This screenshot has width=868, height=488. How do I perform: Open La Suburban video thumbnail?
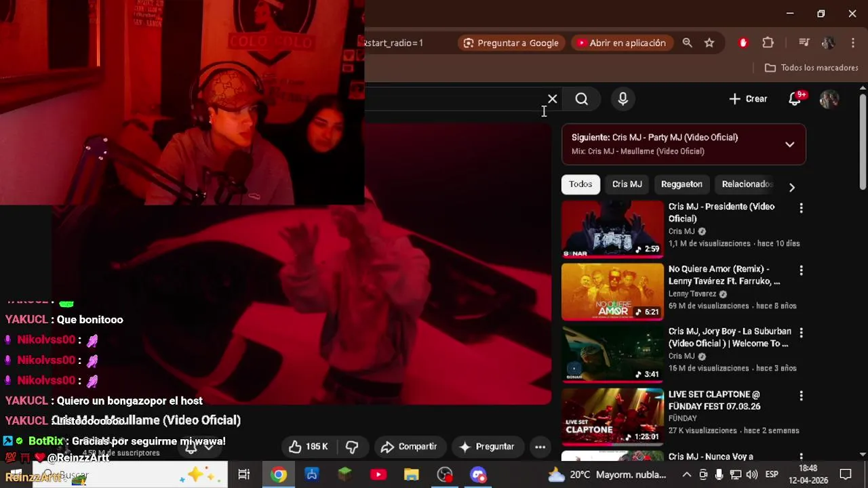[x=612, y=354]
